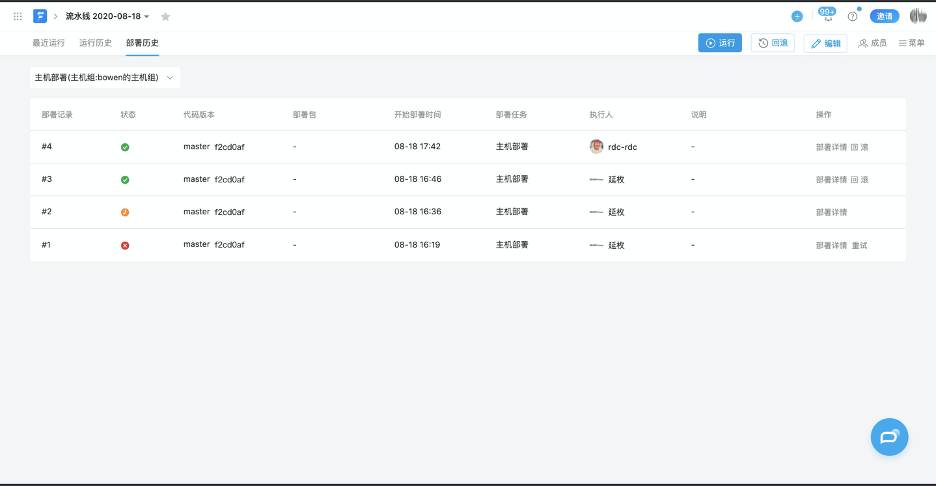Click the red failed status of #1

click(x=125, y=245)
